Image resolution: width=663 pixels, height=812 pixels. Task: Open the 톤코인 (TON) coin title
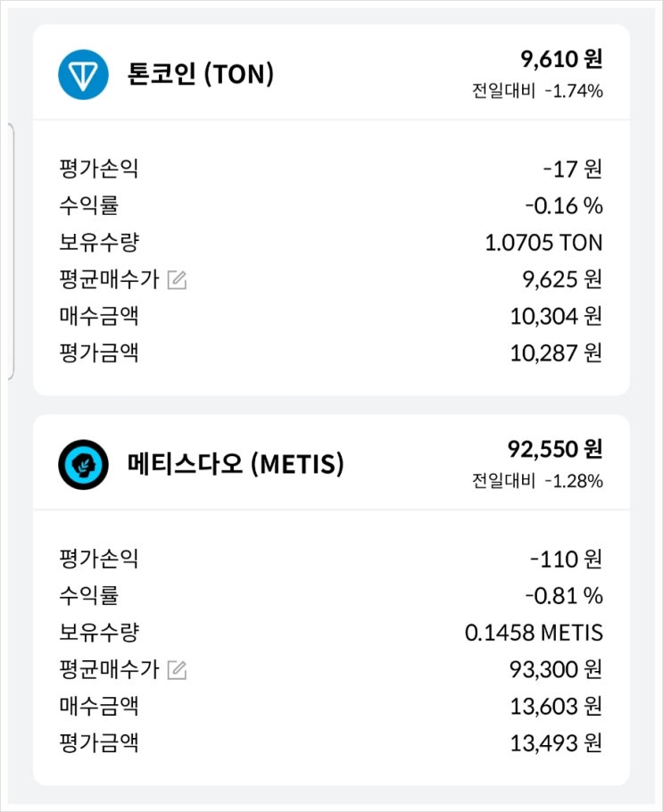click(x=201, y=74)
